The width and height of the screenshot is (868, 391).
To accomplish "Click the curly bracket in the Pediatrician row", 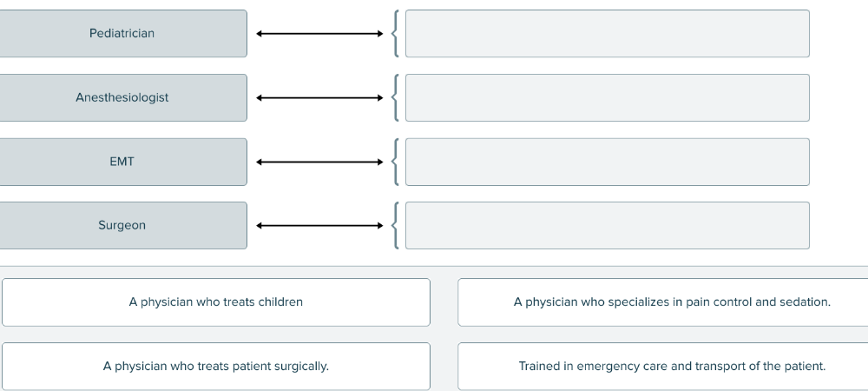I will pos(396,34).
